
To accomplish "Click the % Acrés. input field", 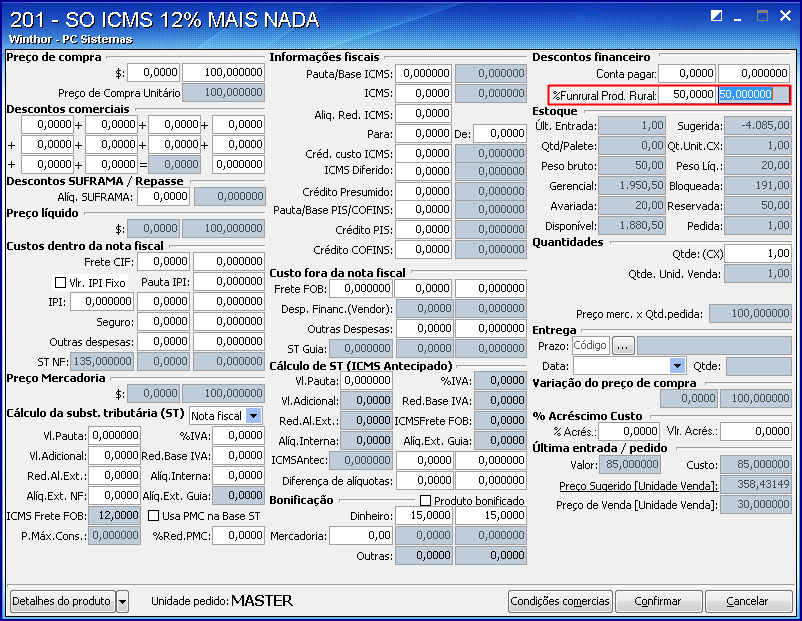I will (x=629, y=432).
